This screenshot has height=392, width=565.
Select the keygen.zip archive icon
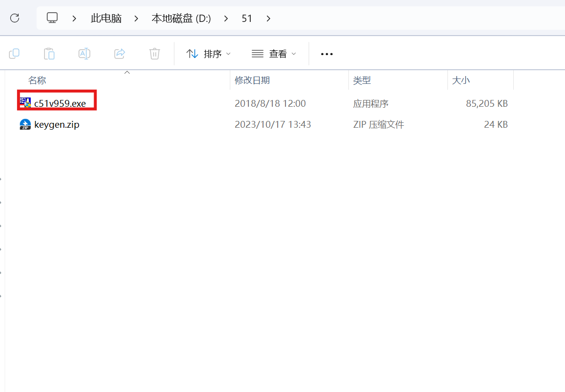pyautogui.click(x=25, y=124)
